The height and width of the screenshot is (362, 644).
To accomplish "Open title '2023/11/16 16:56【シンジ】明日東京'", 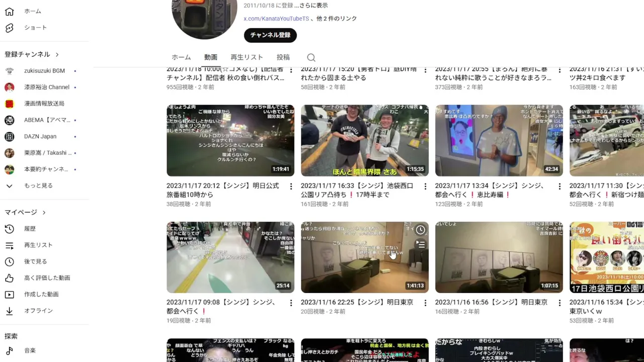I will 491,303.
